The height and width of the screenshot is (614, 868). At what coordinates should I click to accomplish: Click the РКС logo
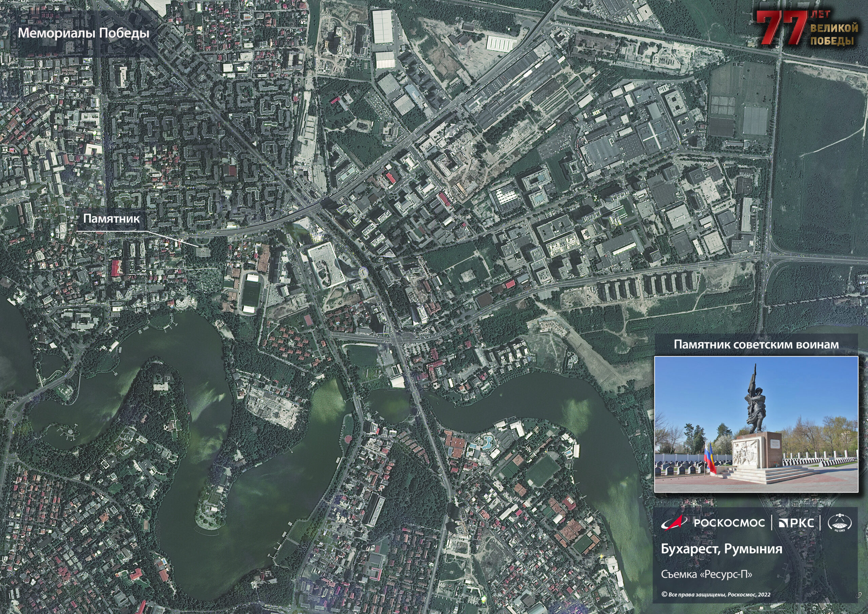point(796,523)
